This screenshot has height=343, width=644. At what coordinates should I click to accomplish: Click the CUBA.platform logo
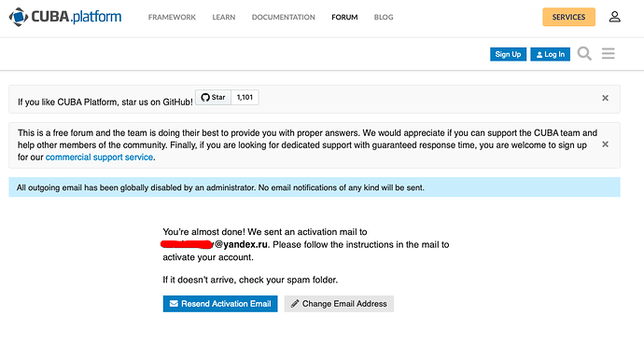click(x=65, y=17)
